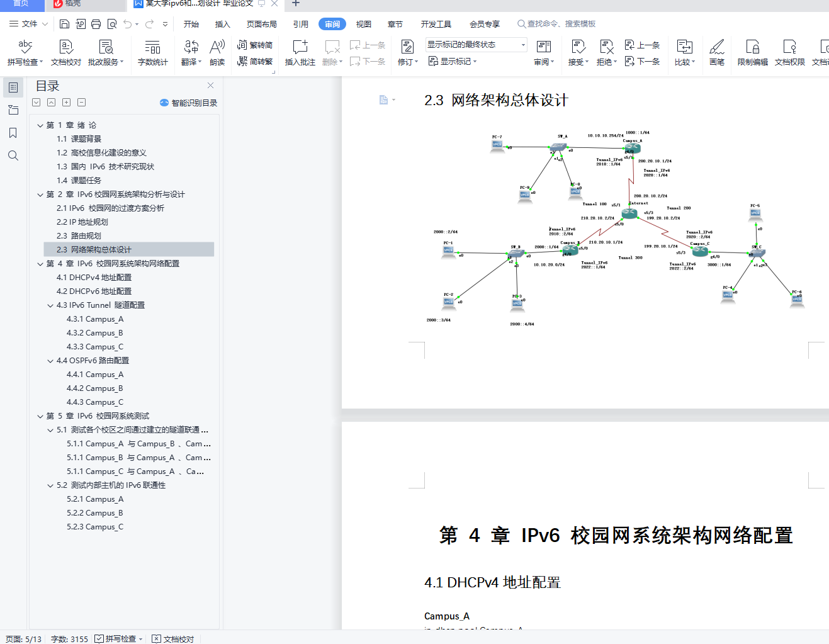
Task: Open 文档权限 document permissions
Action: click(x=789, y=52)
